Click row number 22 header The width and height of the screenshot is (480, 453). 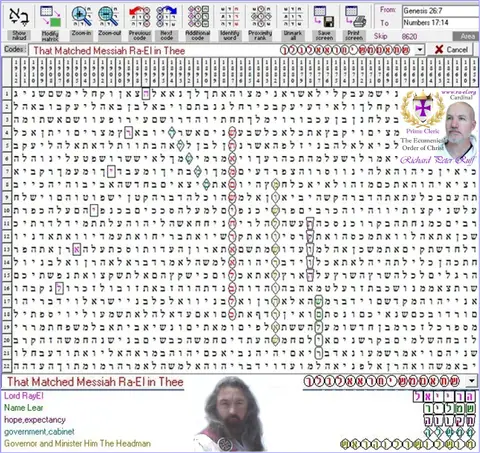[6, 366]
